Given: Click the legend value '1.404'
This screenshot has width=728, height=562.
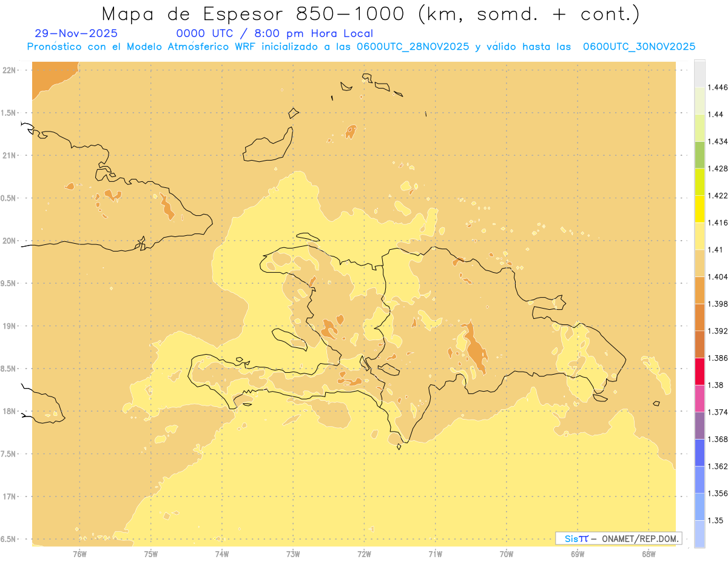Looking at the screenshot, I should click(717, 276).
